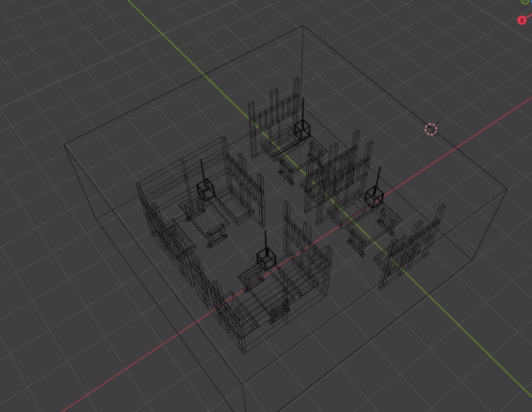Screen dimensions: 532x412
Task: Click the right corner of the outer box
Action: [507, 189]
